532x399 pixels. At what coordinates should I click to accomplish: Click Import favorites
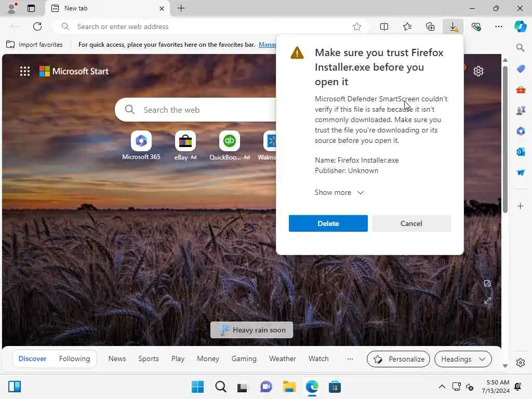[34, 45]
